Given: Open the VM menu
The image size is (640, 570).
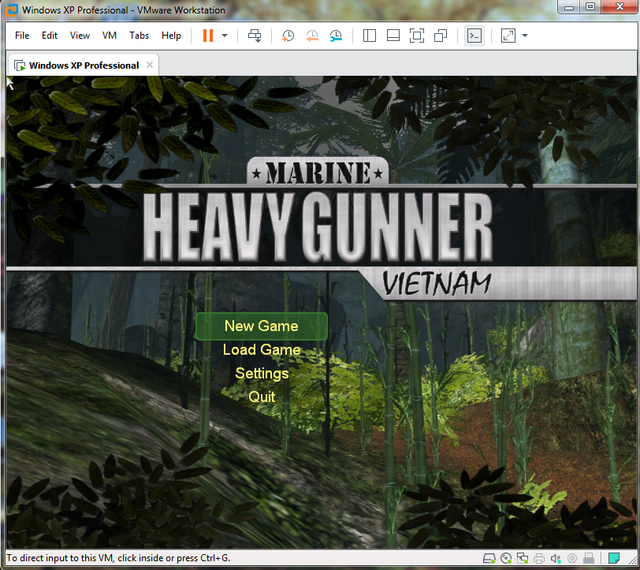Looking at the screenshot, I should point(109,36).
